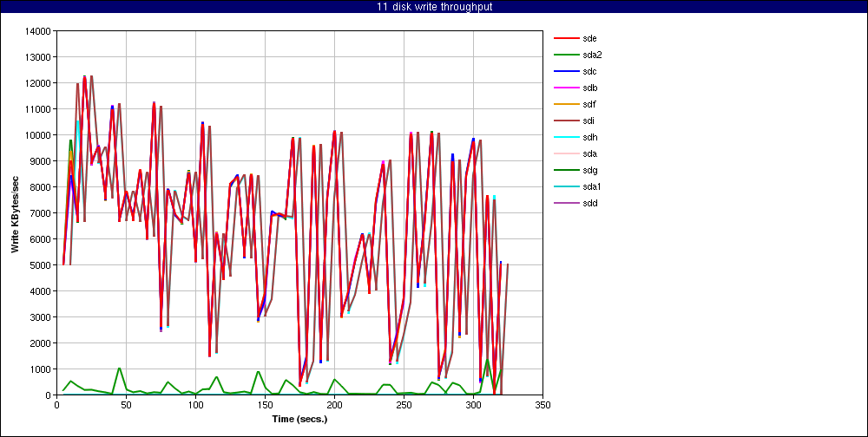The height and width of the screenshot is (437, 868).
Task: Click the green sda2 legend line
Action: pos(565,55)
